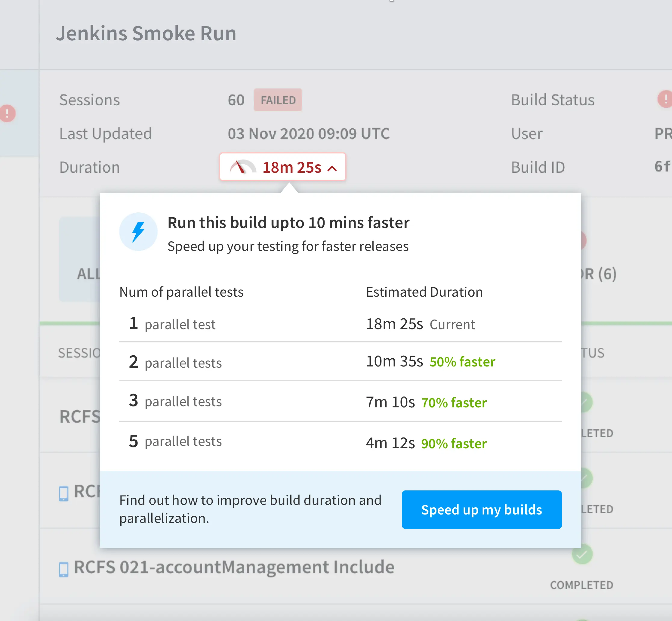This screenshot has height=621, width=672.
Task: Click the FAILED sessions badge
Action: [278, 100]
